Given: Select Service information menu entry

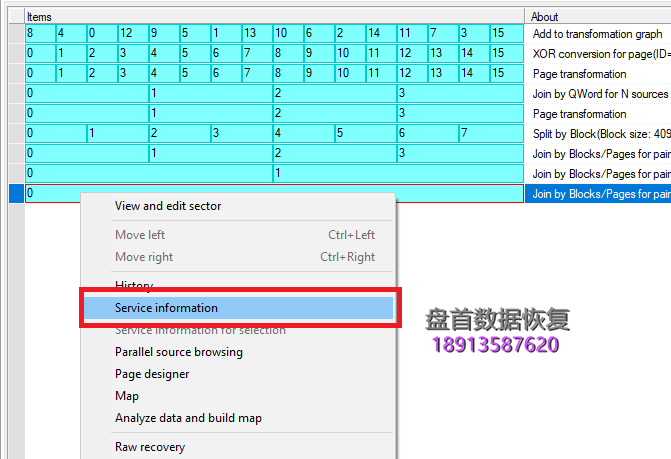Looking at the screenshot, I should click(166, 308).
